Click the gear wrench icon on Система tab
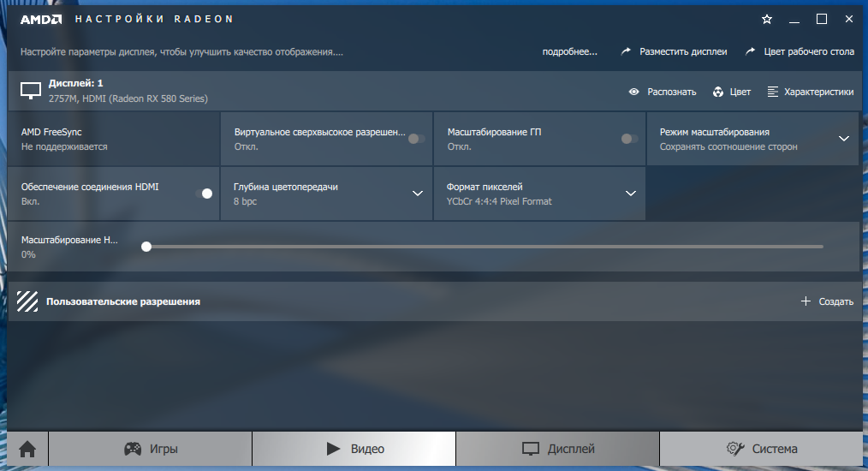This screenshot has height=471, width=868. [x=735, y=449]
